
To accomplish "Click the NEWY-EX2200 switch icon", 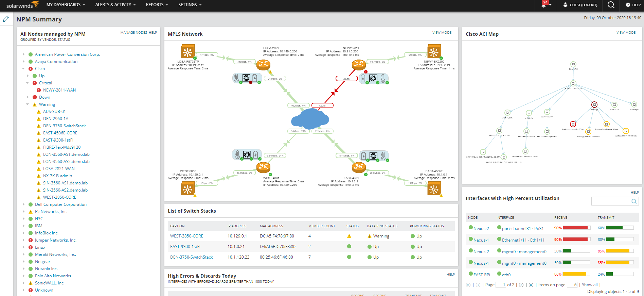I will 434,52.
